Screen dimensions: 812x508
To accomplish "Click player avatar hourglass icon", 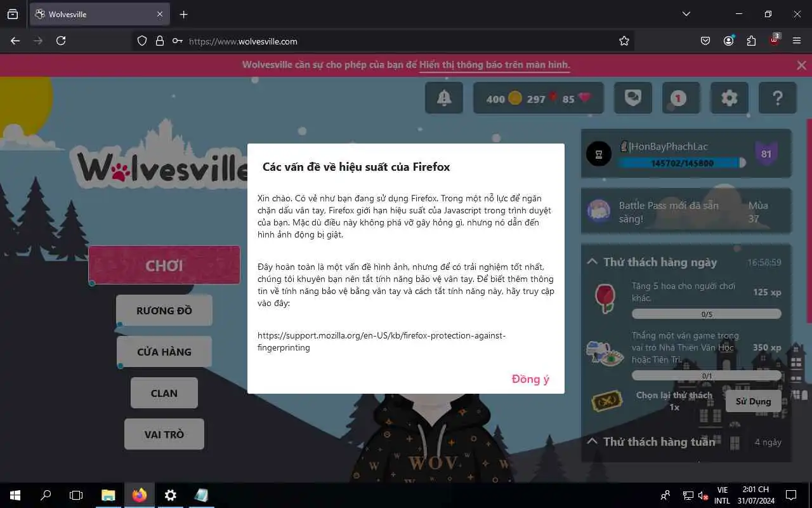I will point(599,154).
